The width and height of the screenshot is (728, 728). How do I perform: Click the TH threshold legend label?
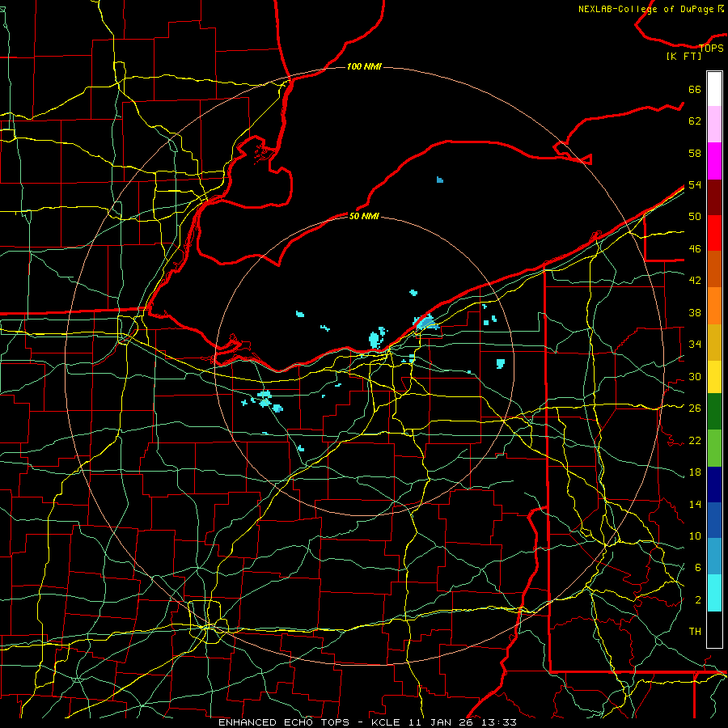tap(695, 632)
